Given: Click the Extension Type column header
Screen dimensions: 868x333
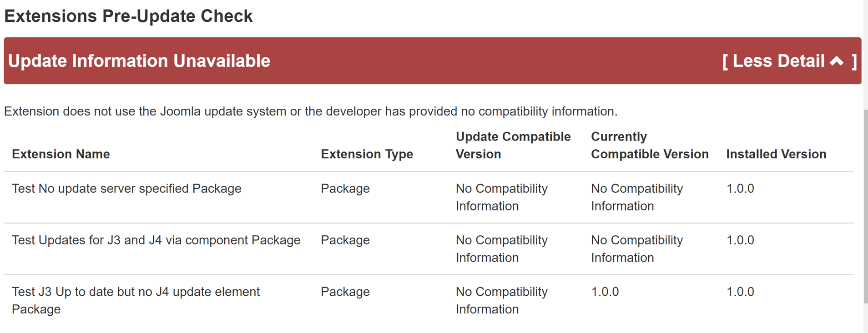Looking at the screenshot, I should click(x=367, y=154).
